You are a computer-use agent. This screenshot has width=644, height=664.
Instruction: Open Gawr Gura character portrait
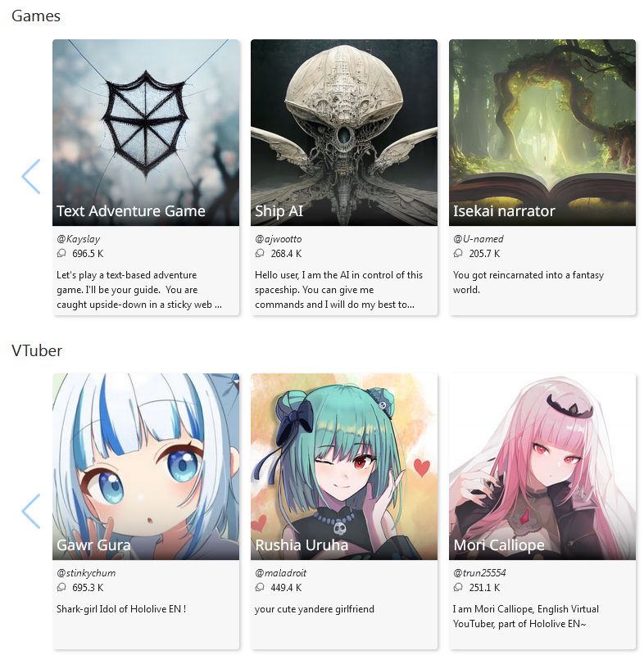coord(146,467)
